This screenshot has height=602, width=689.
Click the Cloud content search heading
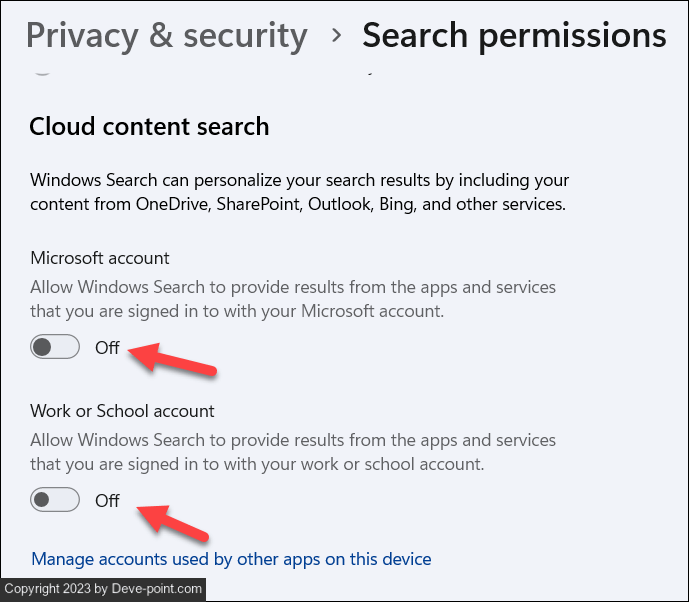tap(149, 127)
